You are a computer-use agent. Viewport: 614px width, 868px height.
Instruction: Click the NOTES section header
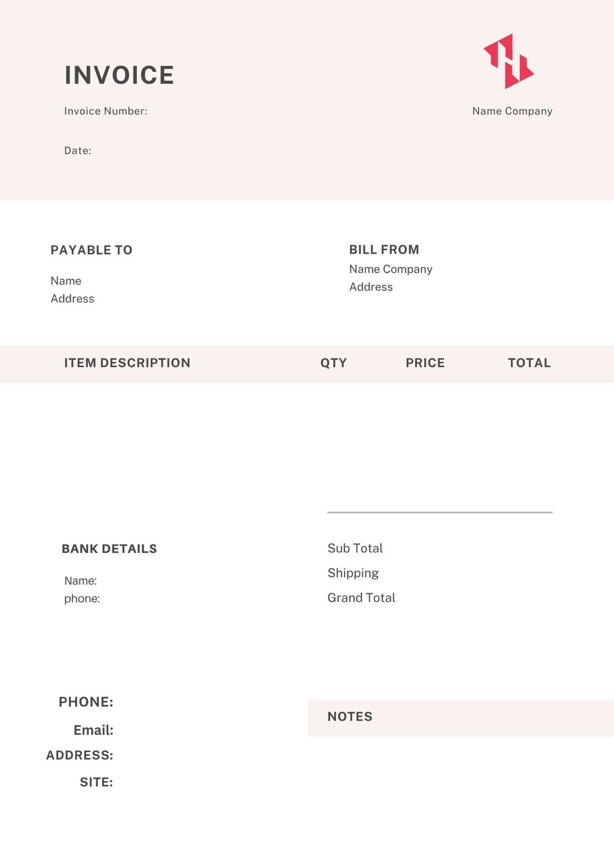pyautogui.click(x=350, y=717)
